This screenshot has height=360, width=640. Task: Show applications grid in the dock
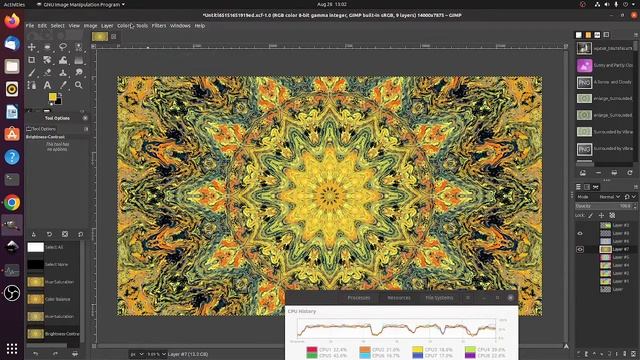12,348
